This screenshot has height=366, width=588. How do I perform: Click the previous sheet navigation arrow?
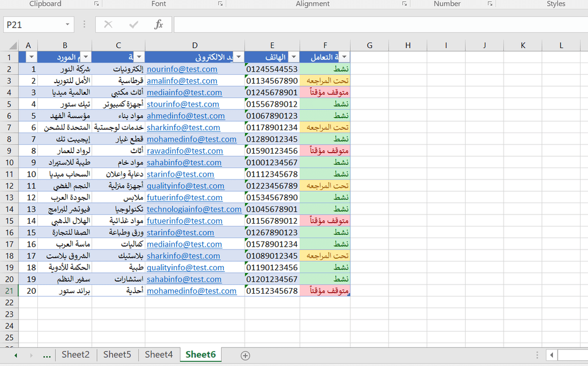(x=16, y=356)
